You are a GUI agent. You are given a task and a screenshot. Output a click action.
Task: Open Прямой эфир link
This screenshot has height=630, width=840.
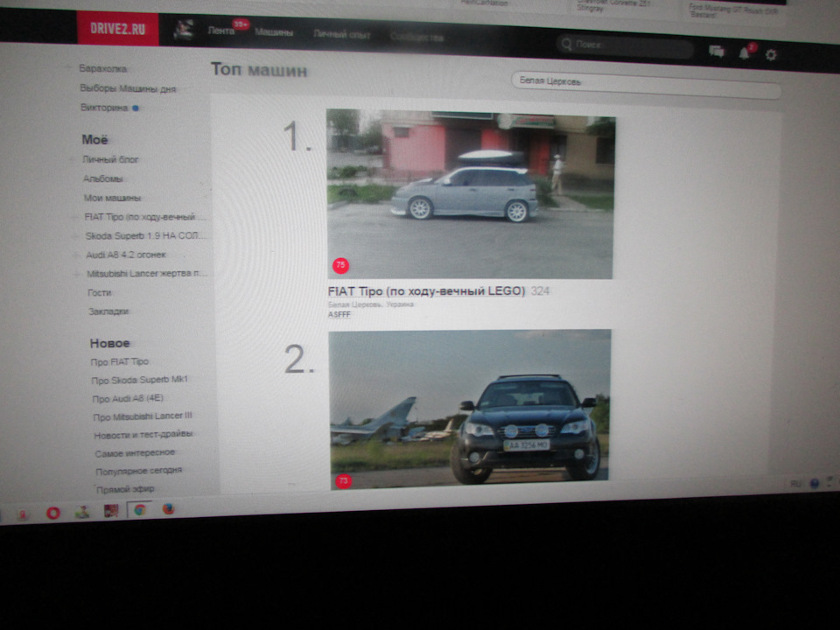[x=125, y=488]
